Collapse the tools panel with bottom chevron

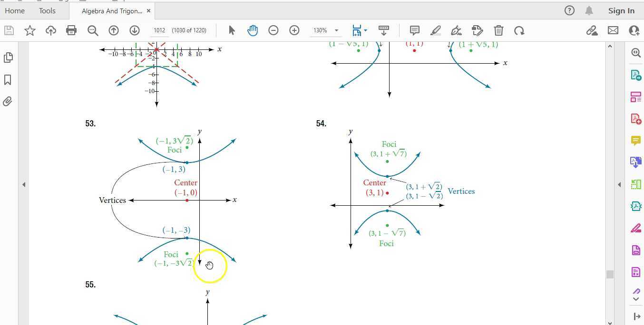coord(636,299)
